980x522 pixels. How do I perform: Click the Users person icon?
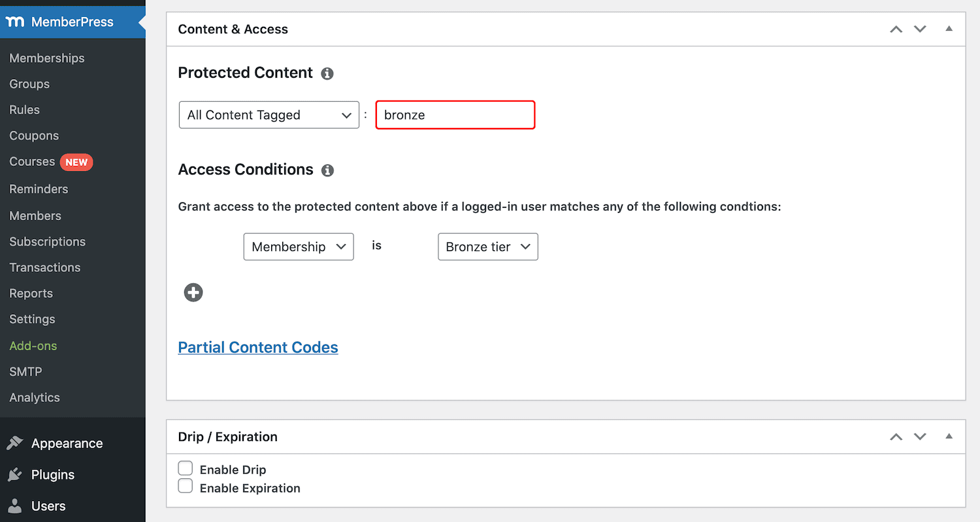coord(14,506)
